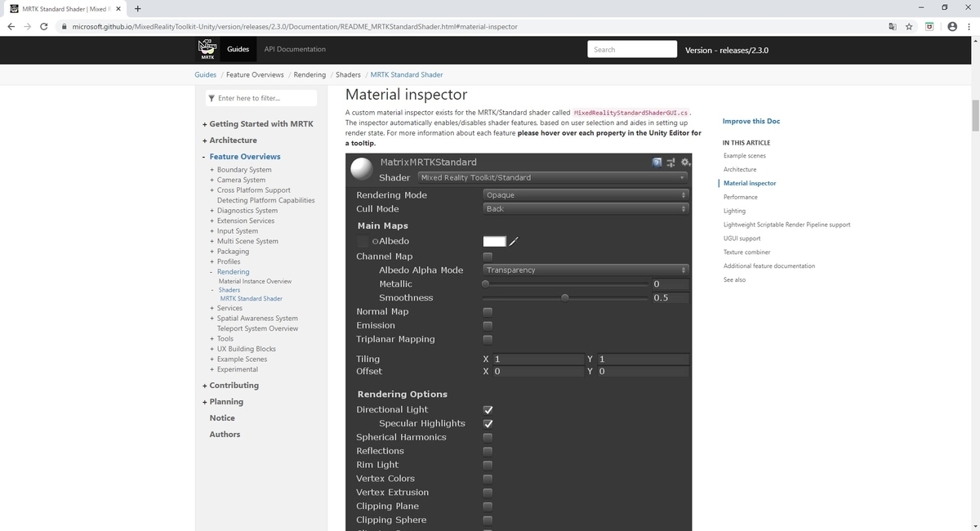Click the site lock icon
The width and height of the screenshot is (980, 531).
[65, 26]
